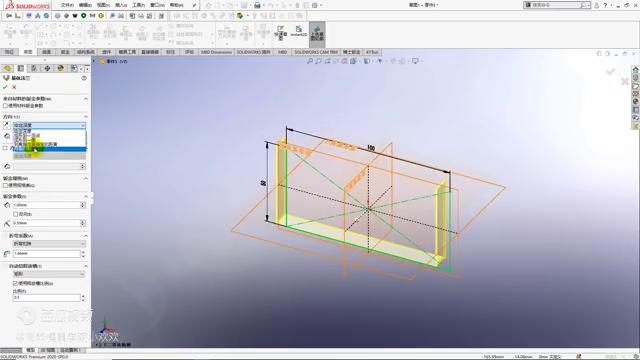Click the Rapid Sketch tool beside Instant3D
The image size is (640, 360).
281,32
